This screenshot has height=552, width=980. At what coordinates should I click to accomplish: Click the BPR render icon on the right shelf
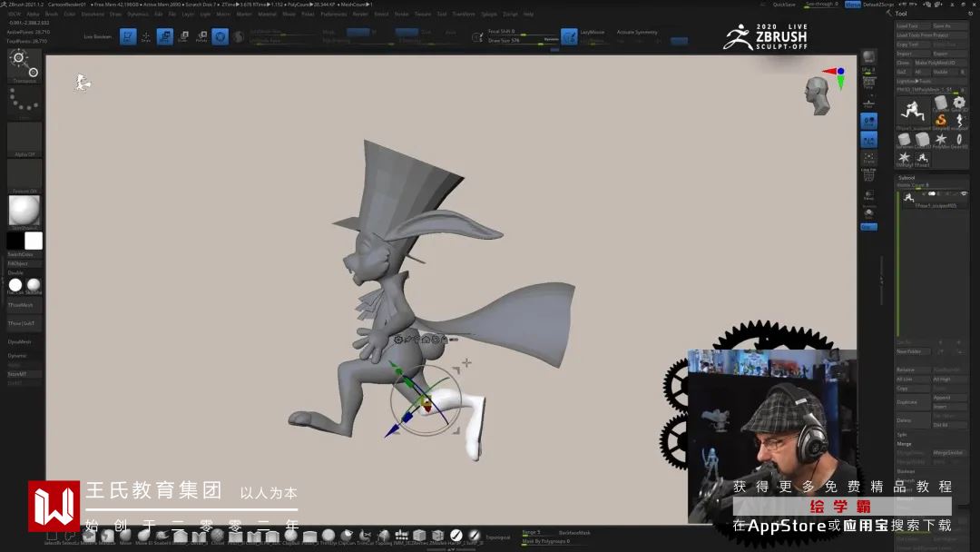pyautogui.click(x=868, y=57)
